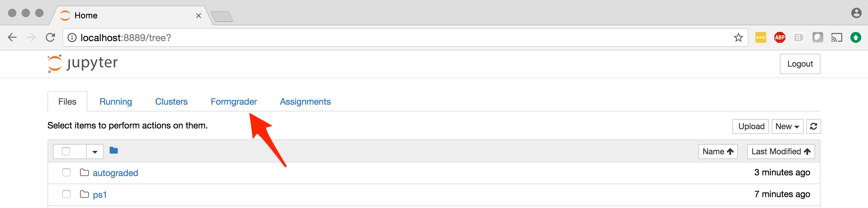Screen dimensions: 868x208
Task: Open the Chrome profile icon
Action: [x=856, y=13]
